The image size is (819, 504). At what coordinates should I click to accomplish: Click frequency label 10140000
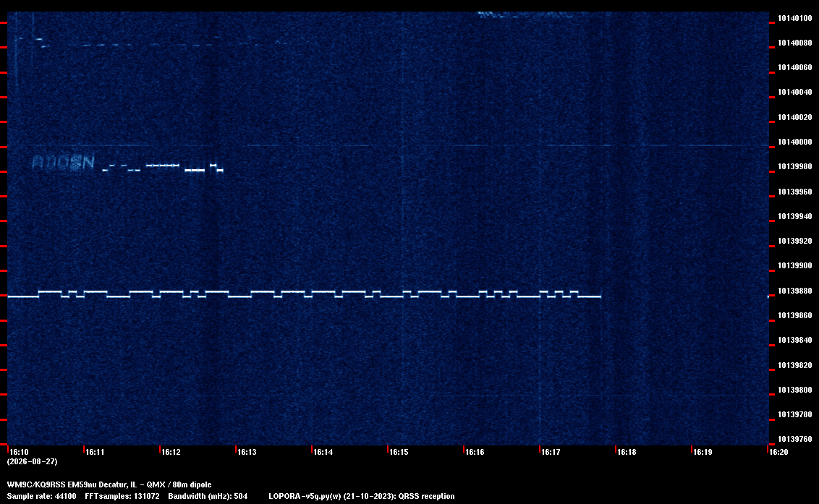coord(795,142)
